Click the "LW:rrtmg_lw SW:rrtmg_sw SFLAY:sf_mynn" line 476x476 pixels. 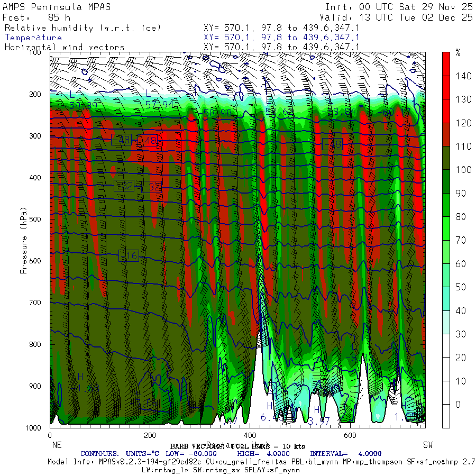tap(221, 470)
